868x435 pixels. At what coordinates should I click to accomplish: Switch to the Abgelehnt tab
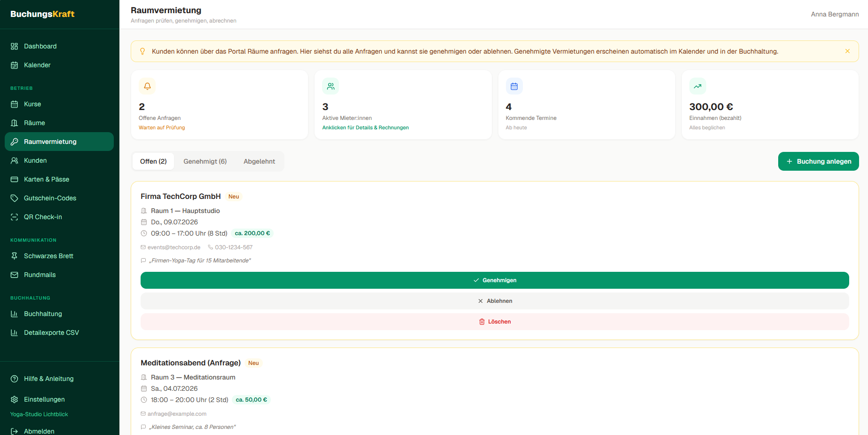pos(259,161)
